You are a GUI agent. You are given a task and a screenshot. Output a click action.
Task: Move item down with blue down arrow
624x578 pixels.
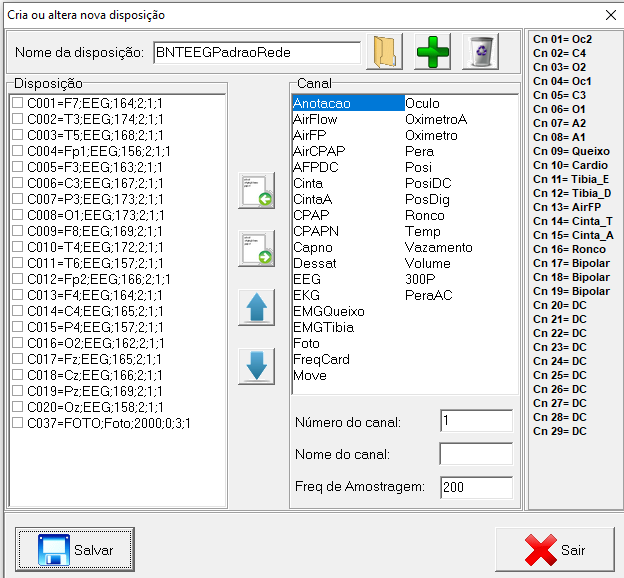(256, 365)
